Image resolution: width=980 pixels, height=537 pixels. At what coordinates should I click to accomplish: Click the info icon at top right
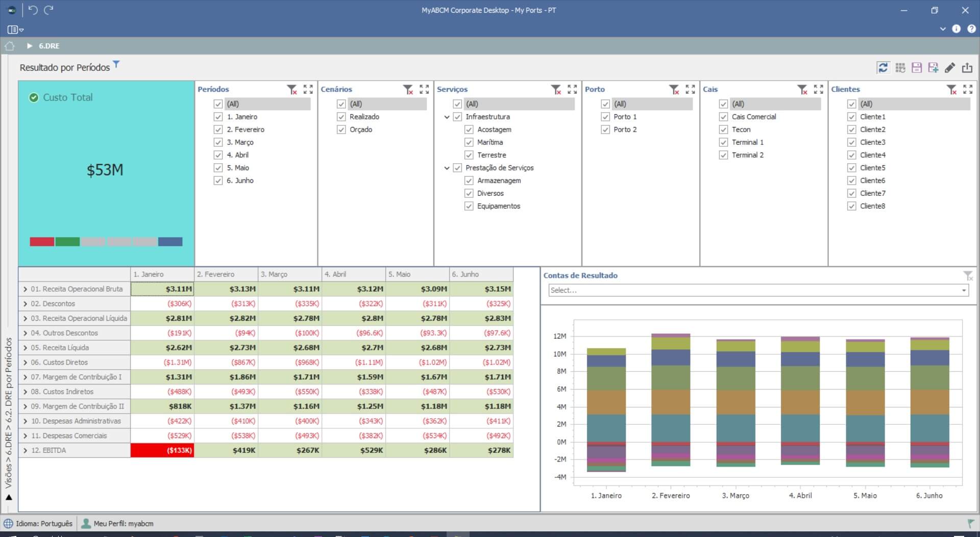[x=957, y=29]
